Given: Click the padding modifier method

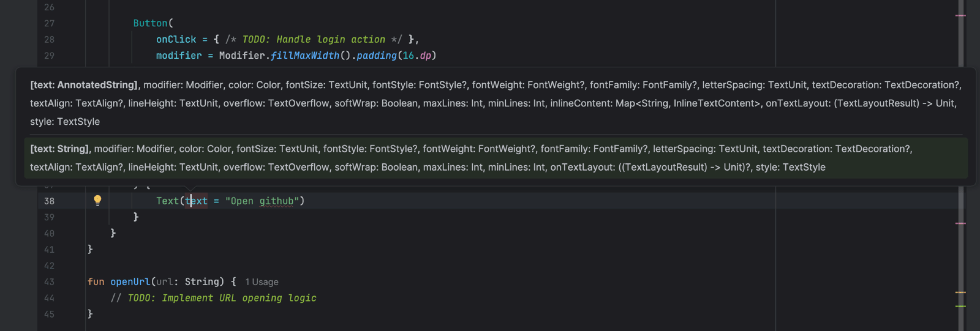Looking at the screenshot, I should (376, 56).
